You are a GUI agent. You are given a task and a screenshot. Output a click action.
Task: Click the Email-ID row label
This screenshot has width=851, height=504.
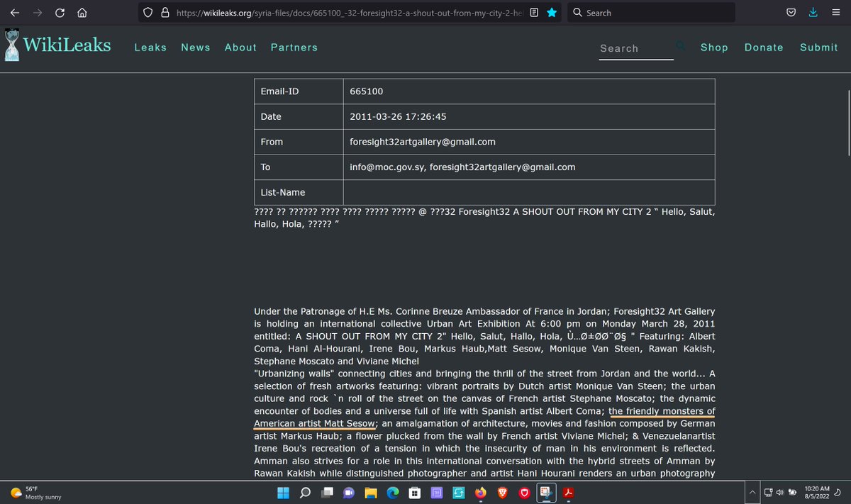280,91
